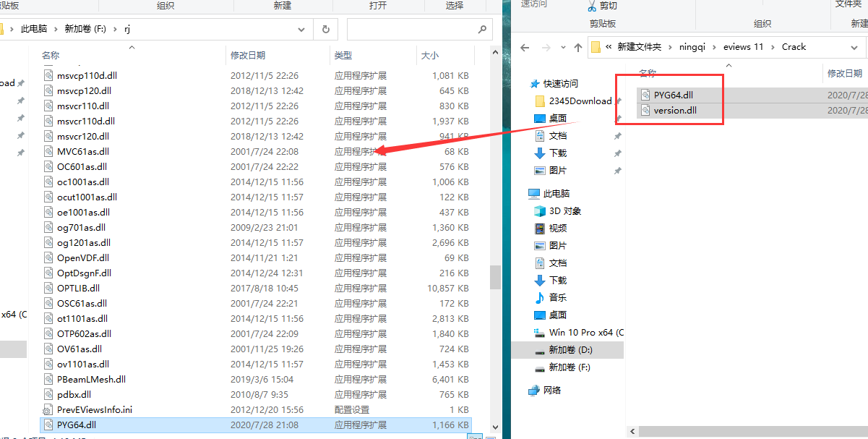Click the search box in rj window

click(412, 30)
